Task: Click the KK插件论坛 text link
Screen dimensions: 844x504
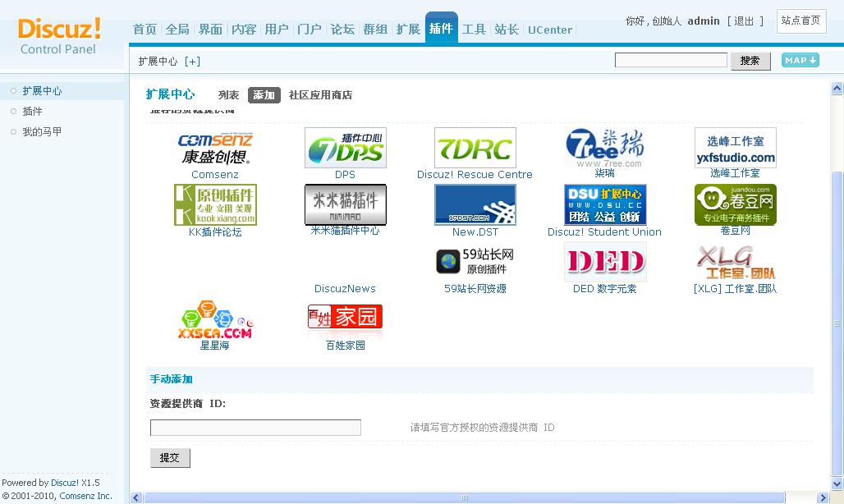Action: [215, 232]
